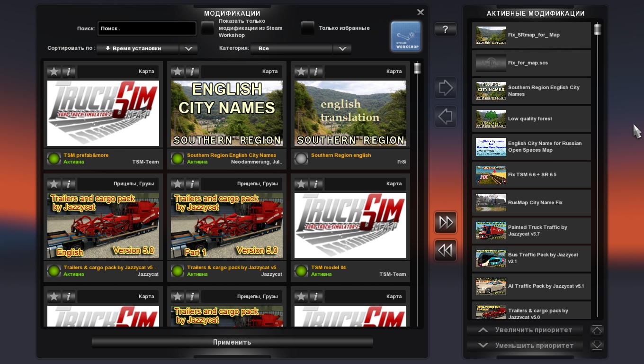Expand the sort by dropdown arrow
The width and height of the screenshot is (644, 364).
188,48
